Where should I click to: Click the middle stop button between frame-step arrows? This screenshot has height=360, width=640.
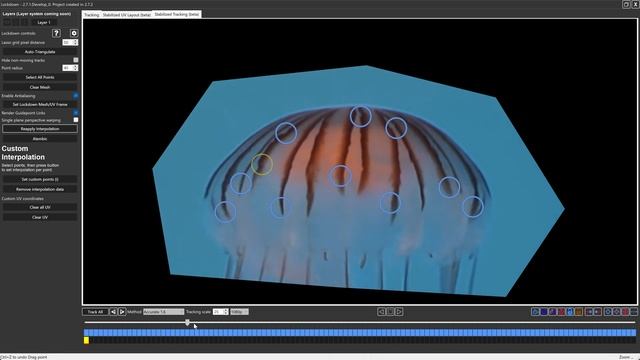(390, 312)
